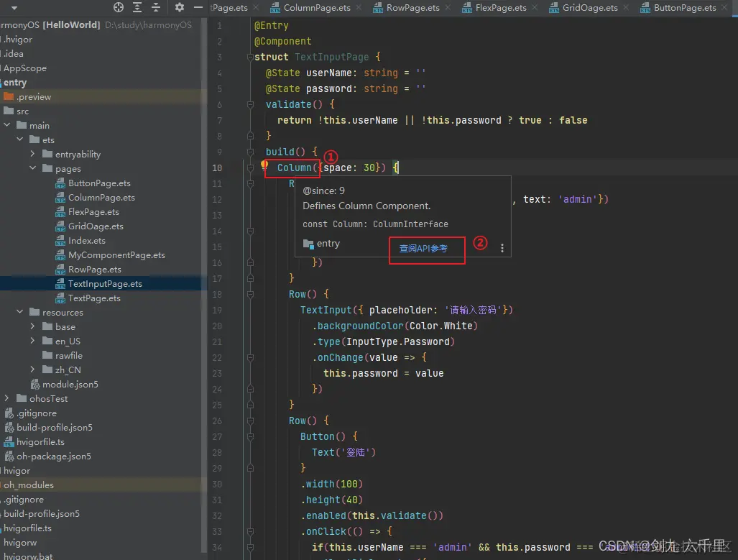Fold the Row block at line 18
This screenshot has height=560, width=738.
250,294
